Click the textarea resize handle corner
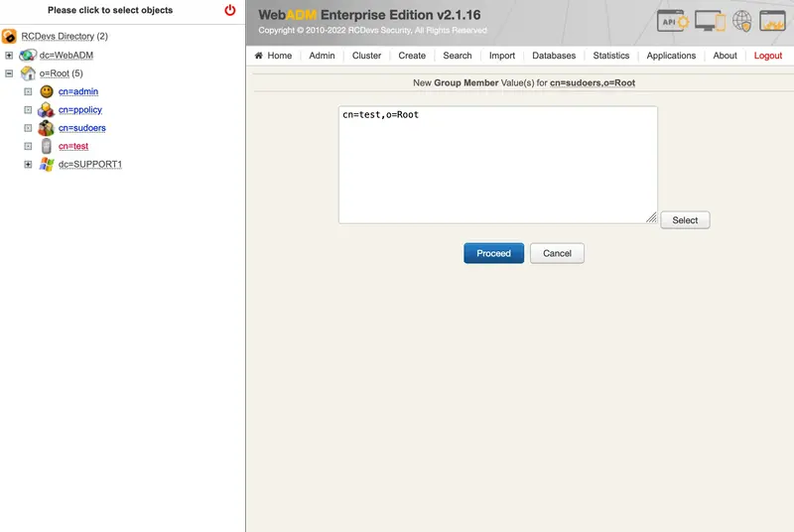The image size is (794, 532). coord(652,217)
